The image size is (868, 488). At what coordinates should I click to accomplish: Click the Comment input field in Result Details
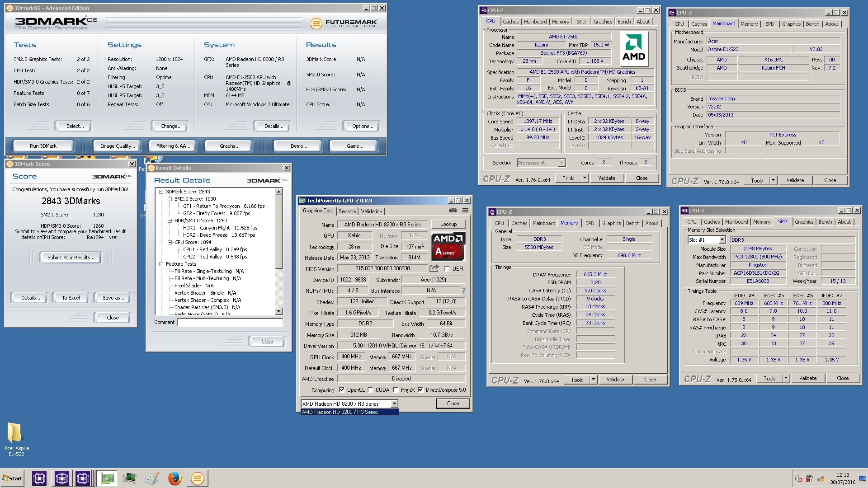[230, 322]
